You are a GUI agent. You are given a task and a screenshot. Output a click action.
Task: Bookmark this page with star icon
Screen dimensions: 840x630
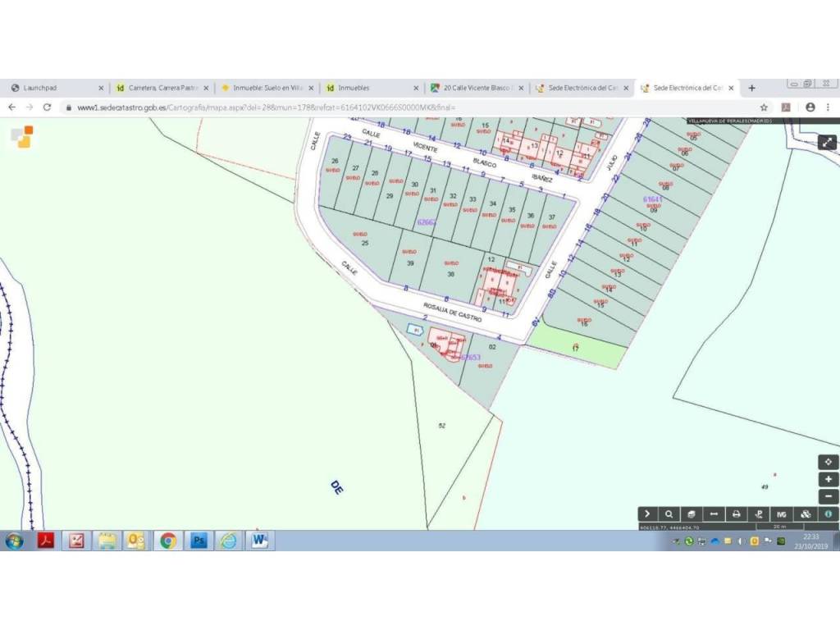(764, 107)
